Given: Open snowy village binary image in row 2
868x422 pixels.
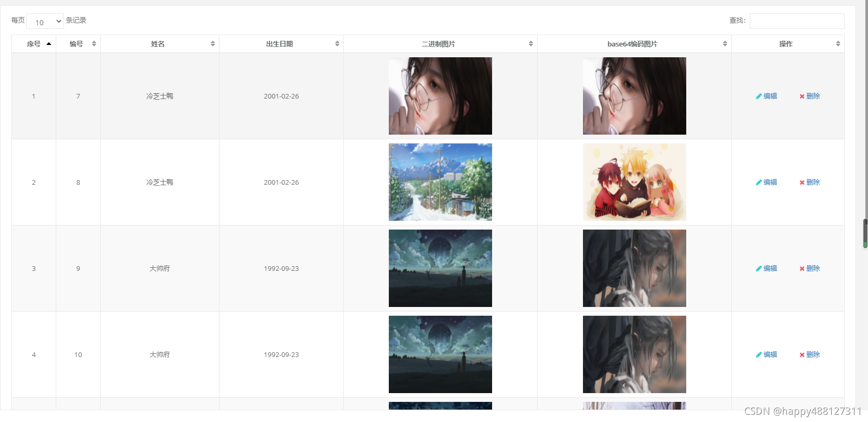Looking at the screenshot, I should click(440, 182).
